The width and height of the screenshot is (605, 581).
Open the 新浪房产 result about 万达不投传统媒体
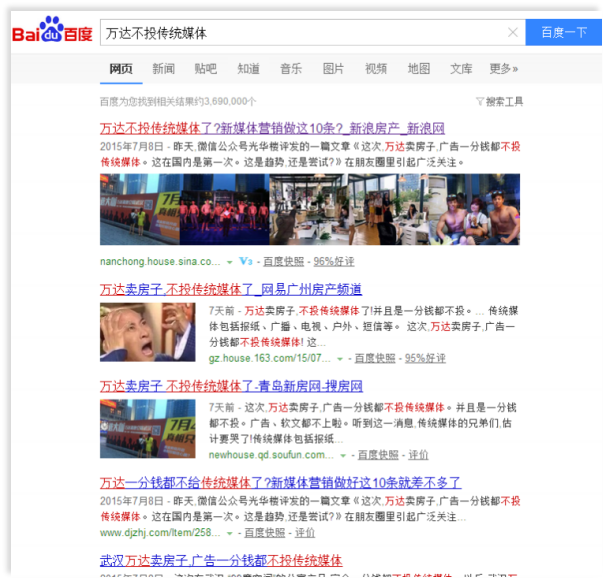(272, 128)
